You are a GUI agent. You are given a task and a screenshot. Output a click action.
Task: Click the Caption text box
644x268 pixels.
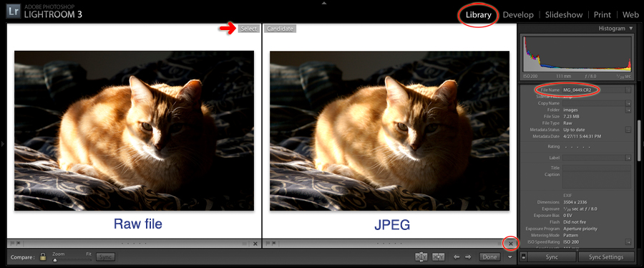point(597,180)
